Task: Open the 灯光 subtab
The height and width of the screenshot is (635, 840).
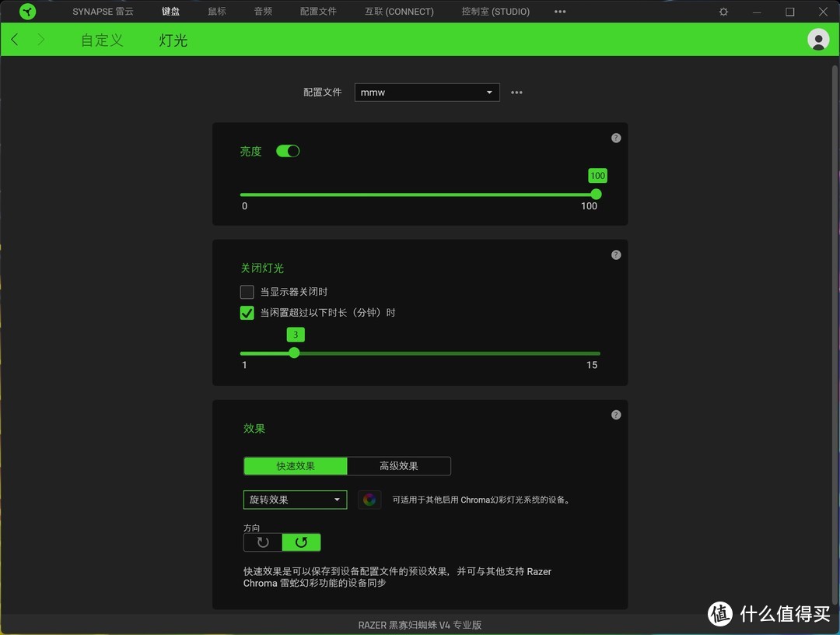Action: [x=173, y=40]
